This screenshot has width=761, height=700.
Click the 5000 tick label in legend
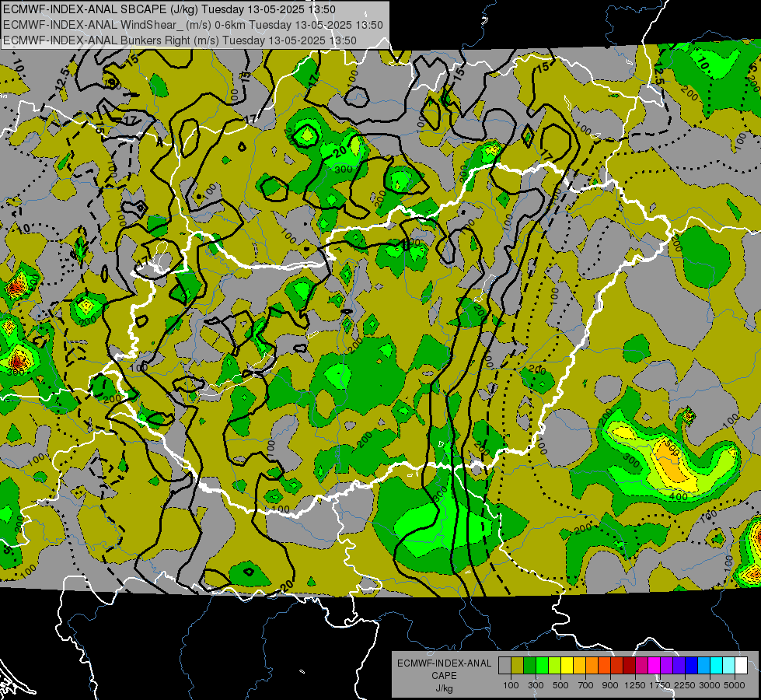pos(735,685)
